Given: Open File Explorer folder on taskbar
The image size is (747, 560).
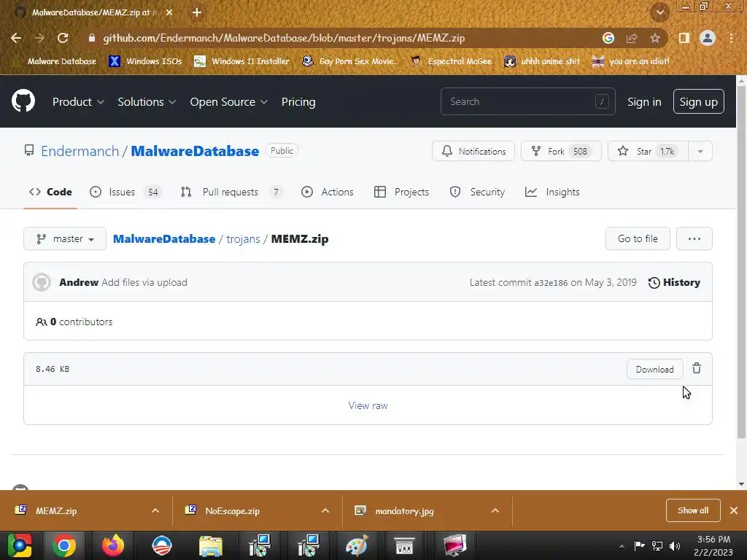Looking at the screenshot, I should pos(211,546).
